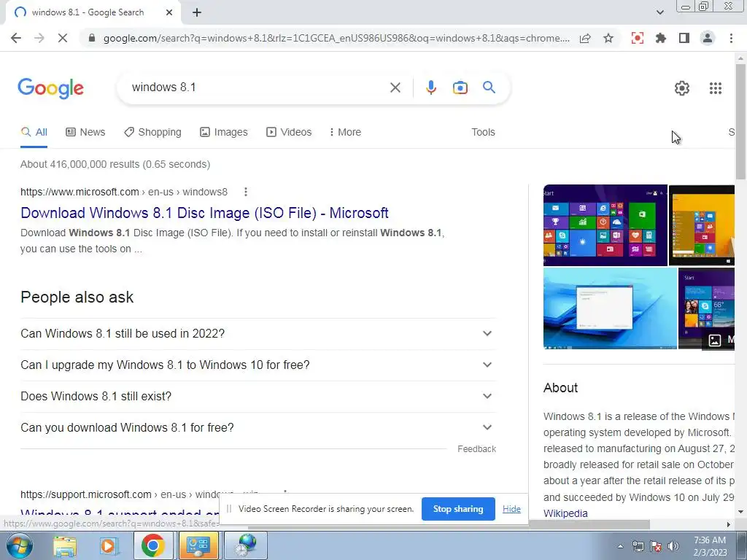This screenshot has height=560, width=747.
Task: Bookmark this page with the star icon
Action: coord(608,38)
